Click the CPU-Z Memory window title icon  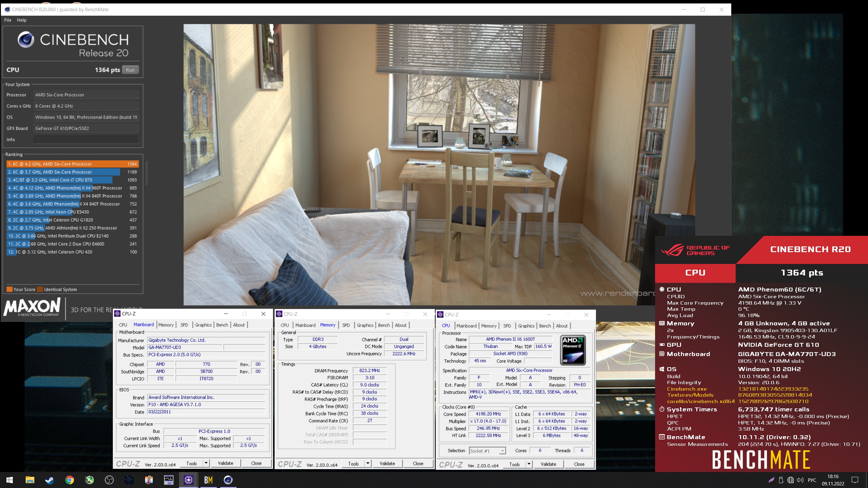(279, 314)
